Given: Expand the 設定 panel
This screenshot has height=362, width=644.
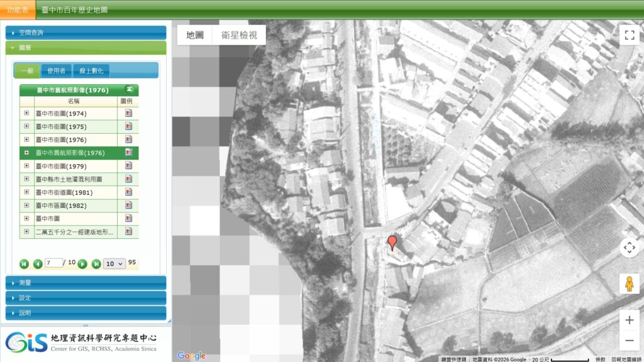Looking at the screenshot, I should 86,297.
